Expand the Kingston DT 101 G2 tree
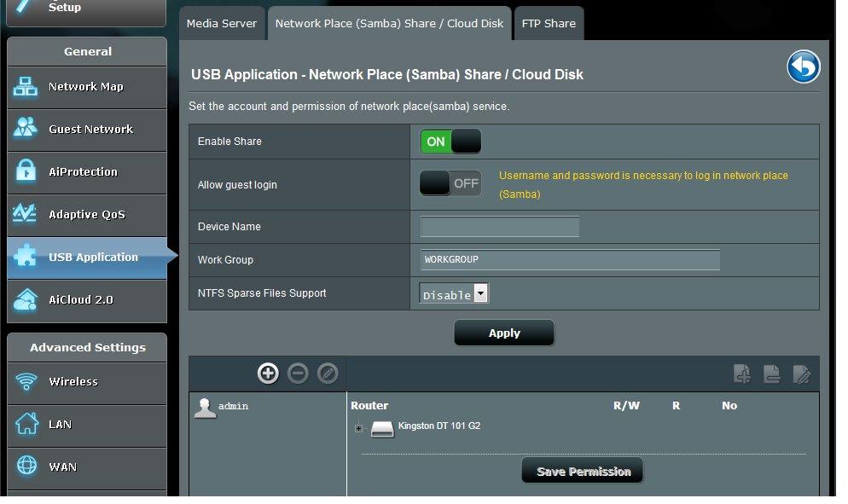Image resolution: width=848 pixels, height=504 pixels. [x=358, y=428]
